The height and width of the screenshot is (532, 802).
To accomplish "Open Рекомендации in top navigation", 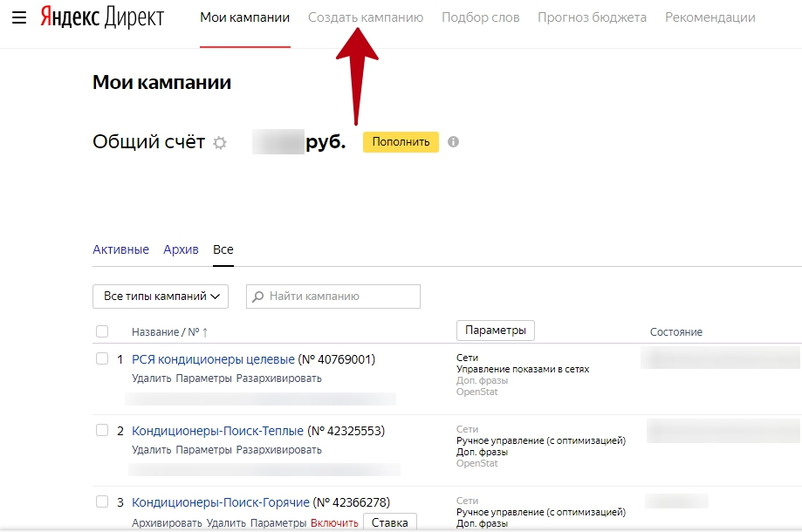I will tap(710, 17).
